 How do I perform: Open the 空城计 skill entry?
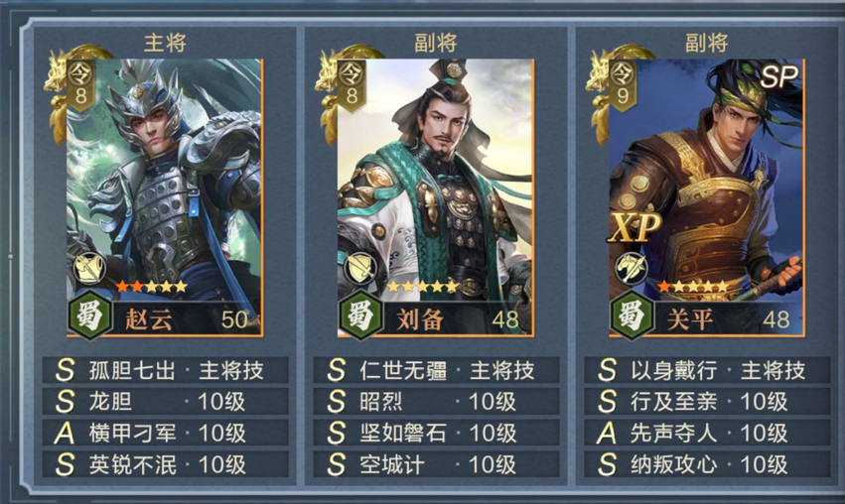(436, 464)
